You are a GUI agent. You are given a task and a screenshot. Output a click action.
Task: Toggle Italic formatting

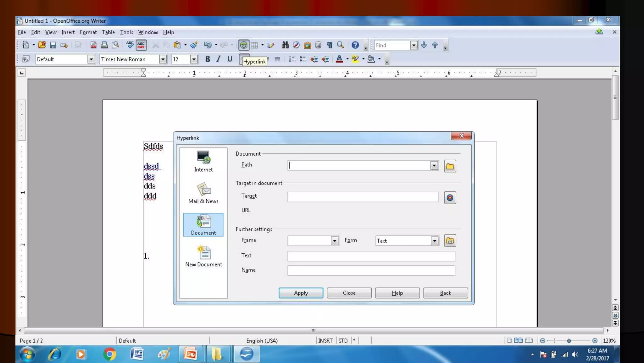point(218,59)
